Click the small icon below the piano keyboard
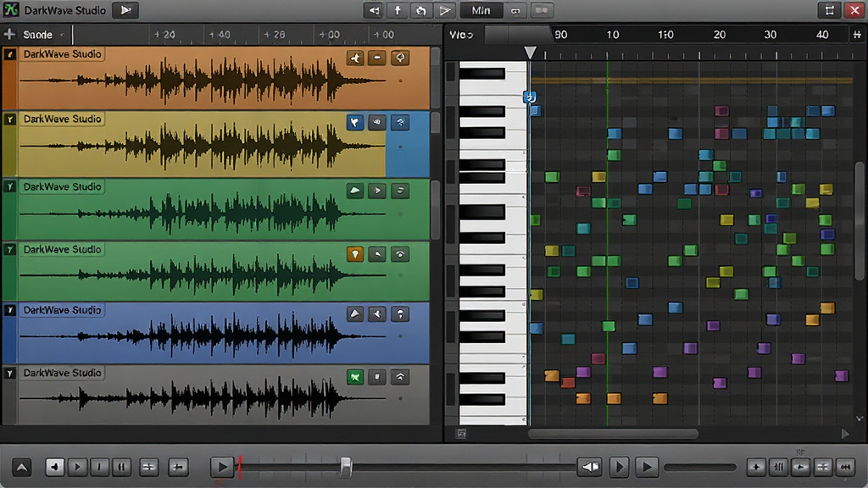Screen dimensions: 868x488 point(461,434)
